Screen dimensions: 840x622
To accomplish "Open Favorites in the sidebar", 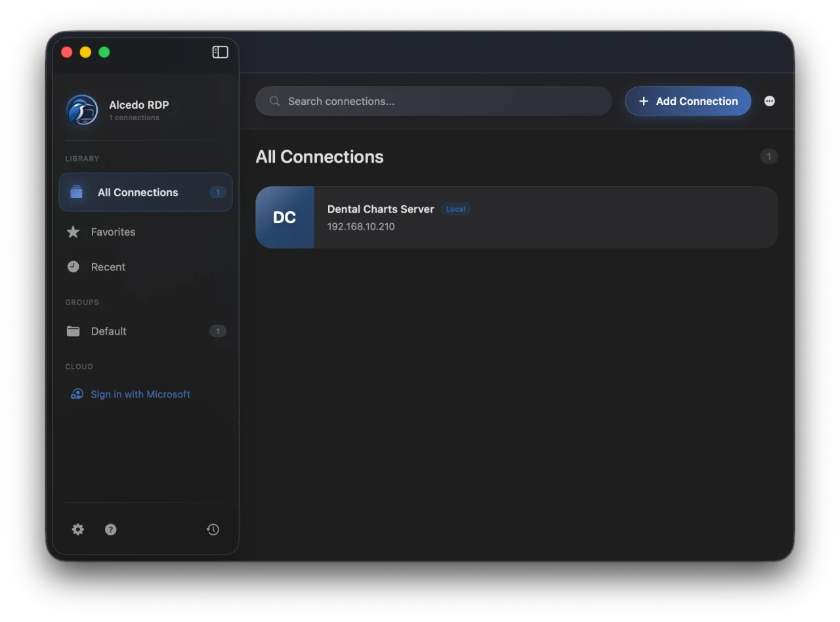I will click(146, 232).
